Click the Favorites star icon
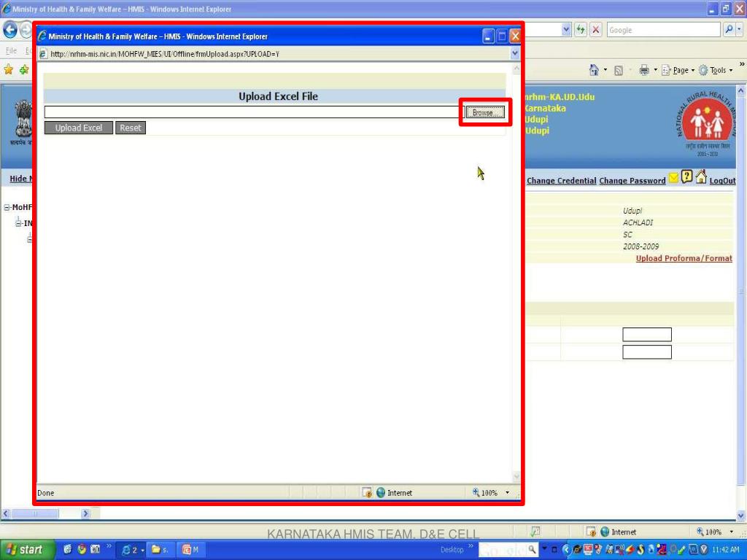Viewport: 747px width, 560px height. (9, 70)
